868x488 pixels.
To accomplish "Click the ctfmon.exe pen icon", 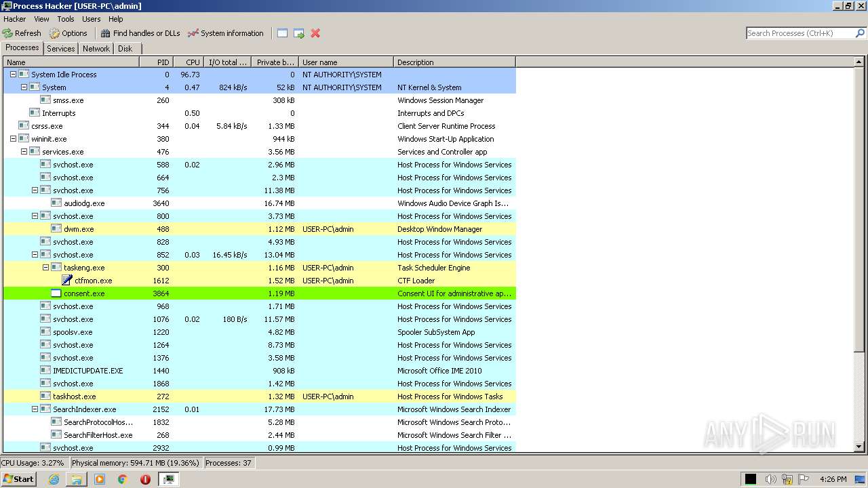I will click(67, 281).
